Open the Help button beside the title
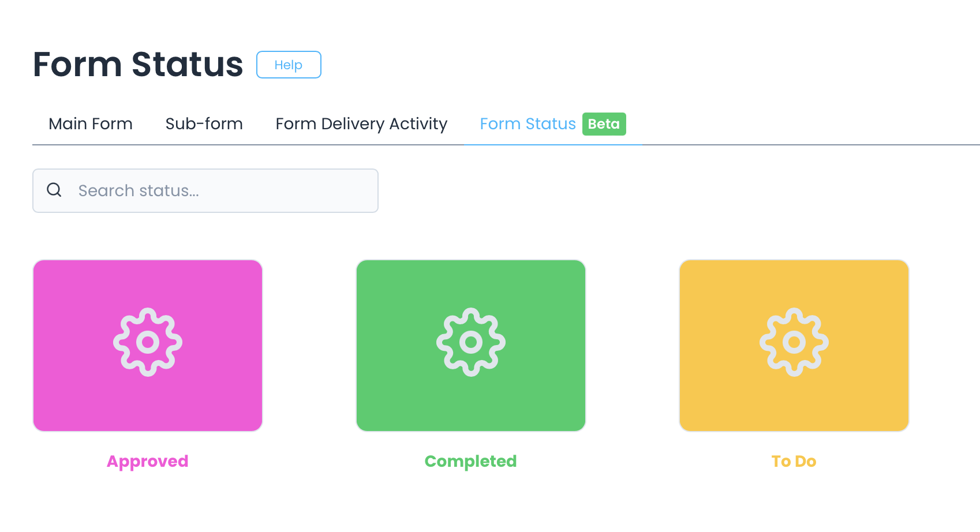The height and width of the screenshot is (532, 980). [x=289, y=65]
